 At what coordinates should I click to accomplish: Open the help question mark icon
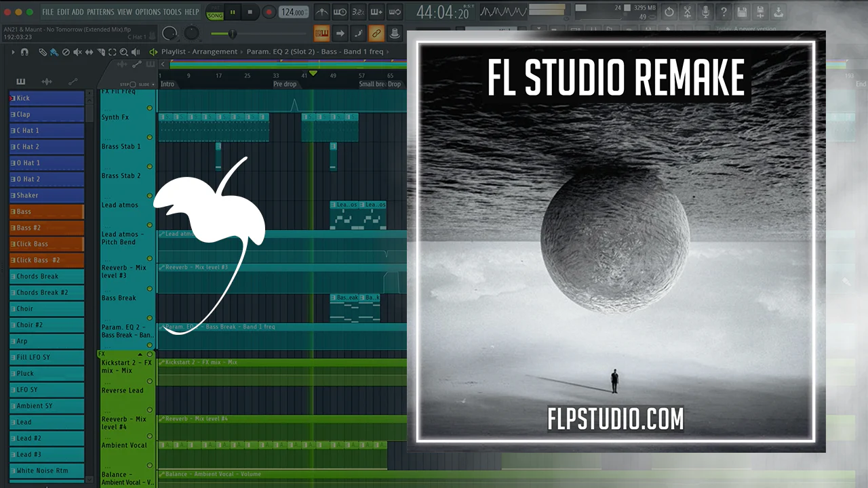click(724, 12)
